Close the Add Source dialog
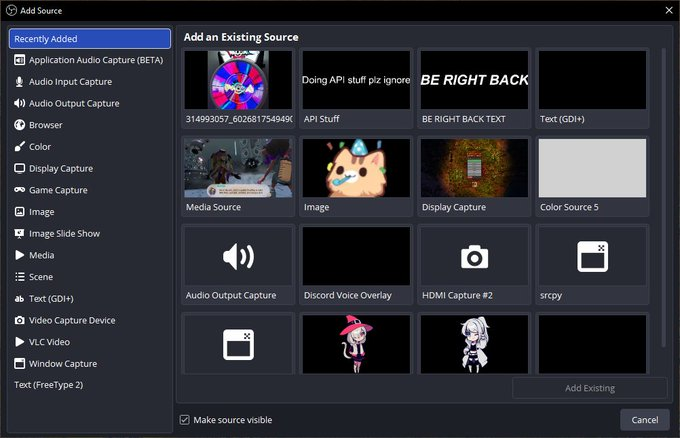This screenshot has width=680, height=438. [669, 10]
